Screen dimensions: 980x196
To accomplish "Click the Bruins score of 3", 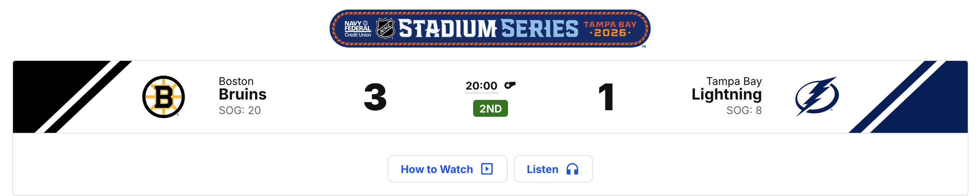I will click(x=375, y=97).
